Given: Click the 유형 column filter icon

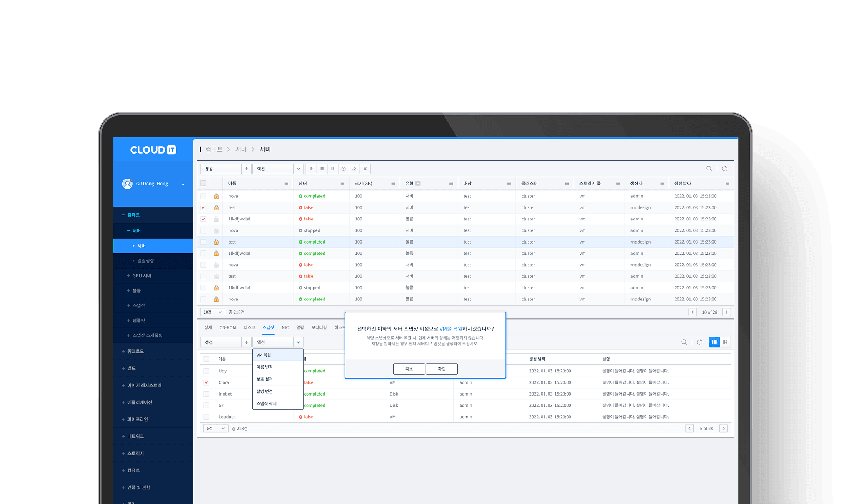Looking at the screenshot, I should point(418,183).
